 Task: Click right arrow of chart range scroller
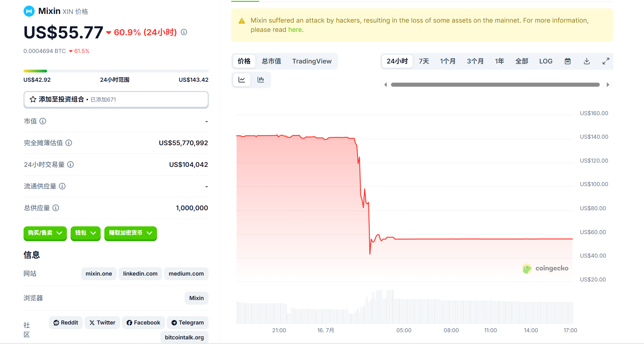click(608, 85)
